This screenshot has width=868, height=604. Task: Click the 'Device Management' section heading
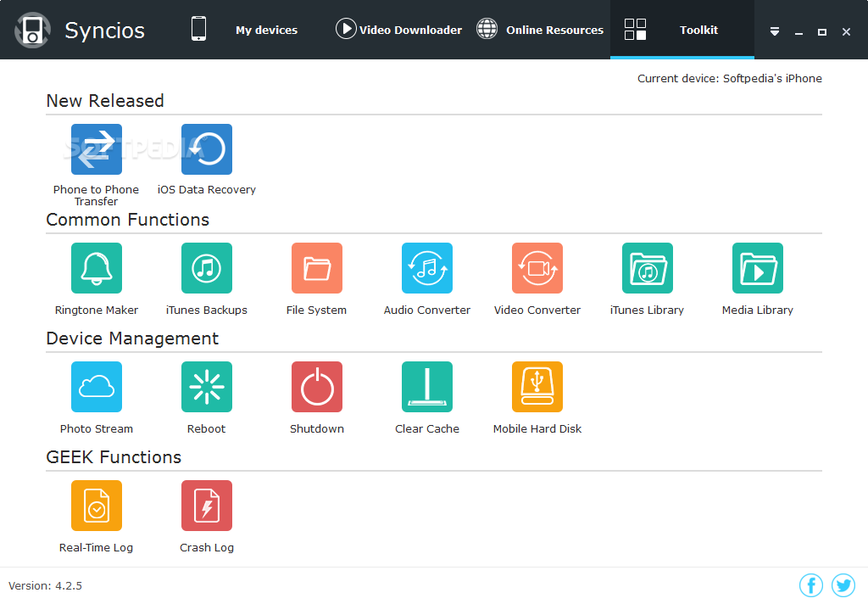(x=132, y=338)
